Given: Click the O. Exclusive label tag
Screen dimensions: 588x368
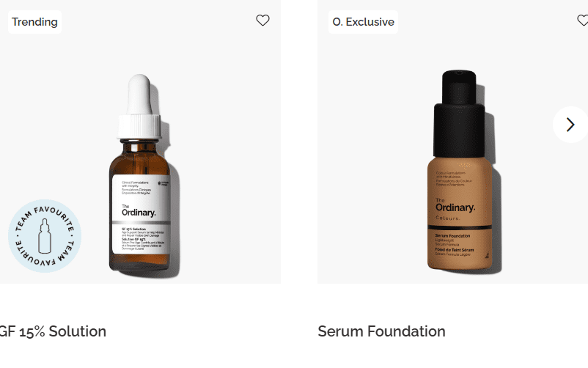Looking at the screenshot, I should pyautogui.click(x=363, y=22).
